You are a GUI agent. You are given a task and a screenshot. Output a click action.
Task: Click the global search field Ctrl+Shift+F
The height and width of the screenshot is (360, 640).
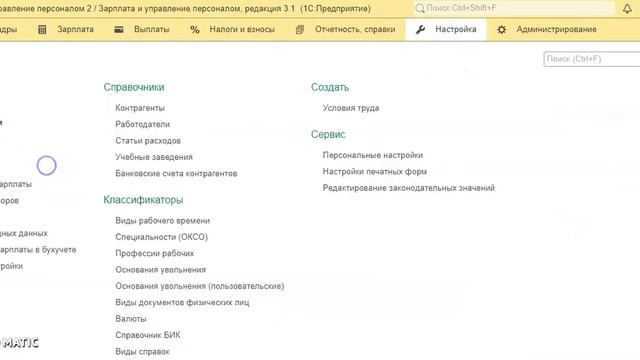point(514,8)
